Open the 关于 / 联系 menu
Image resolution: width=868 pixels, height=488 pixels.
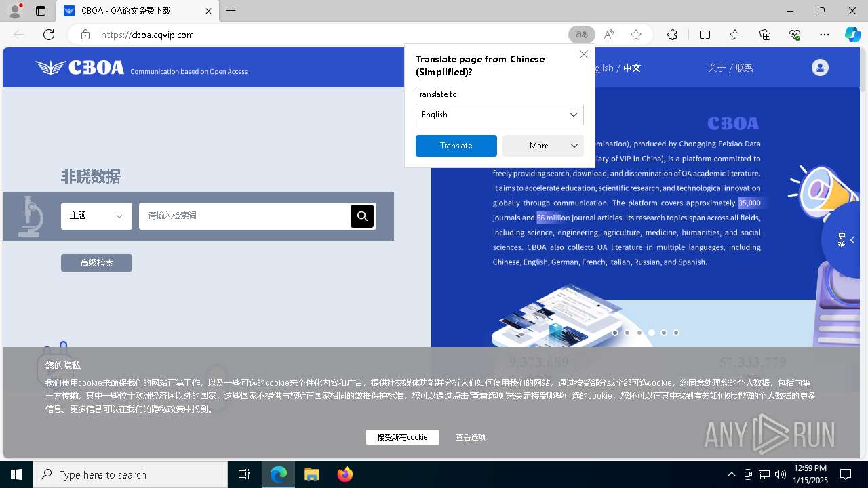730,68
